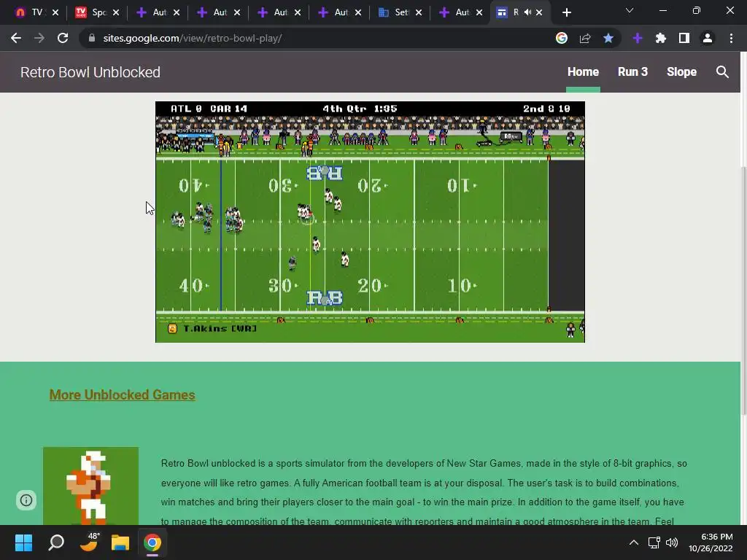Click the More Unblocked Games link
This screenshot has width=747, height=560.
click(122, 394)
